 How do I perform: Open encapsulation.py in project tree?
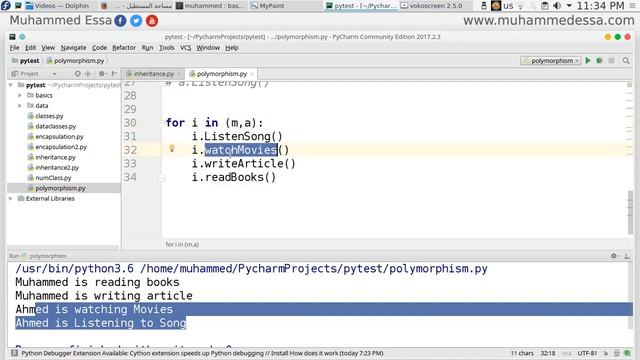pyautogui.click(x=59, y=136)
